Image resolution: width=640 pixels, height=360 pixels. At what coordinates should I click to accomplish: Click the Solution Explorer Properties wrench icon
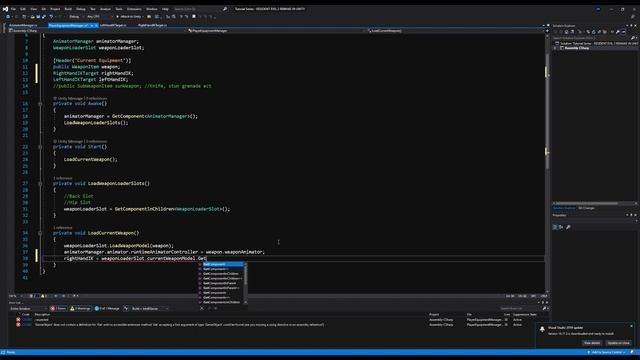coord(618,31)
